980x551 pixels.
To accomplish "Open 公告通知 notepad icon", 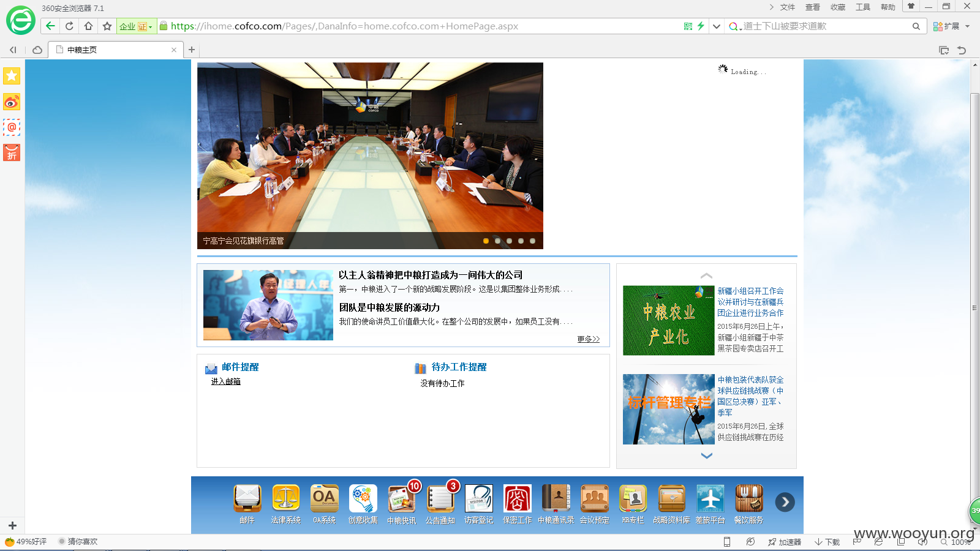I will (440, 498).
